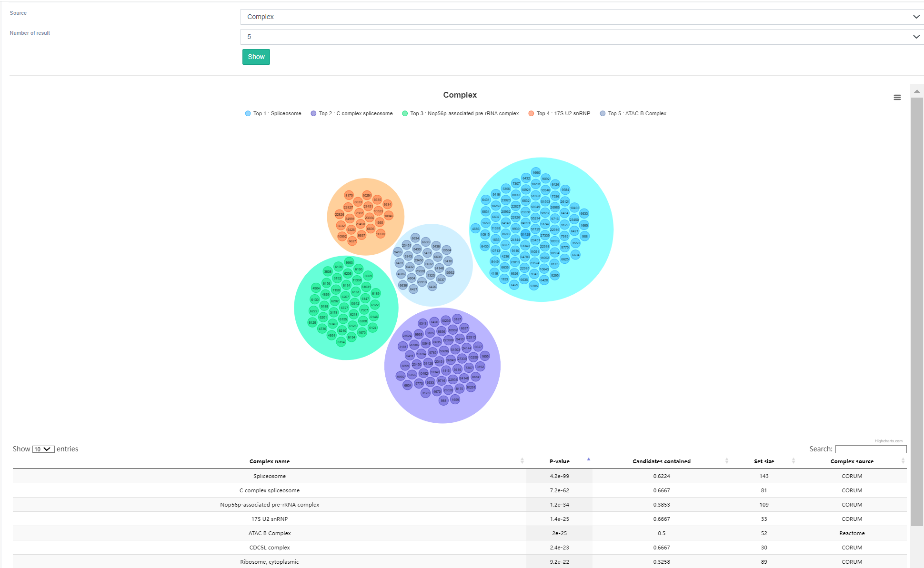Screen dimensions: 924x568
Task: Toggle Top 1 Spliceosome legend series
Action: pos(277,114)
